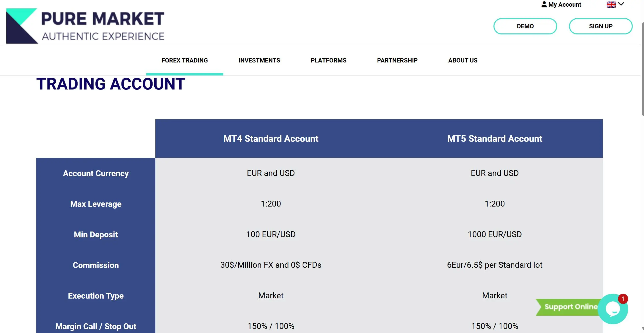Click the TRADING ACCOUNT heading
Screen dimensions: 644x333
[111, 84]
